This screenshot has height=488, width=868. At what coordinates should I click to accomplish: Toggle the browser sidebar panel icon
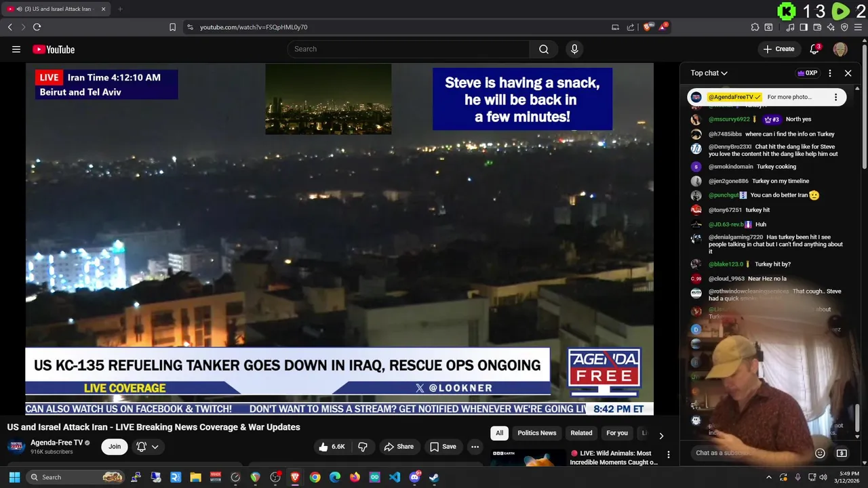click(804, 27)
